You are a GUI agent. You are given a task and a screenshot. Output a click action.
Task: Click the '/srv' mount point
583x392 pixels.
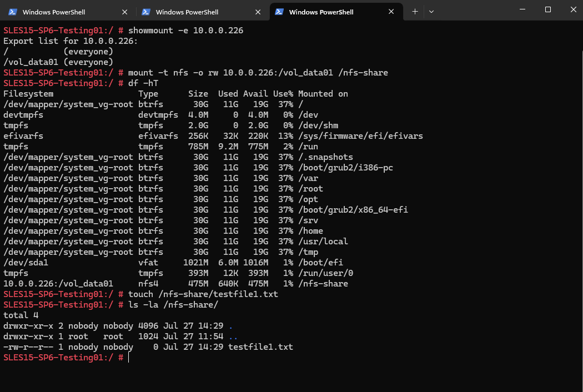[x=308, y=220]
